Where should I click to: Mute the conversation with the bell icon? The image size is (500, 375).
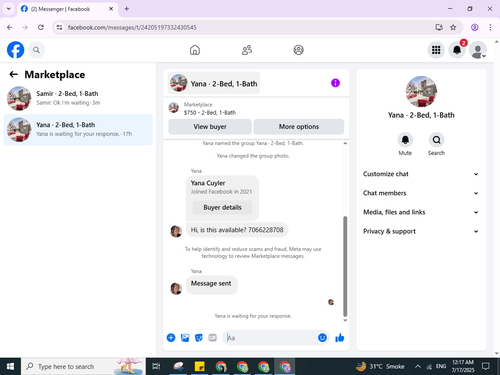tap(405, 140)
